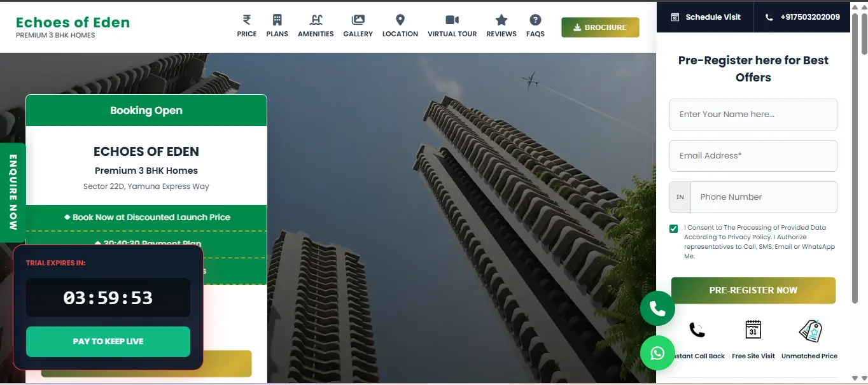Click the Booking Open banner header

pyautogui.click(x=146, y=110)
